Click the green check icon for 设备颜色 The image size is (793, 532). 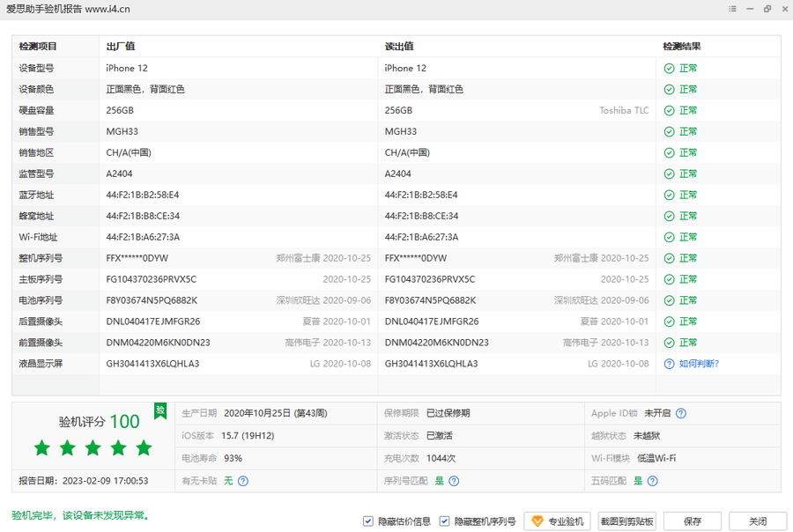pyautogui.click(x=669, y=90)
